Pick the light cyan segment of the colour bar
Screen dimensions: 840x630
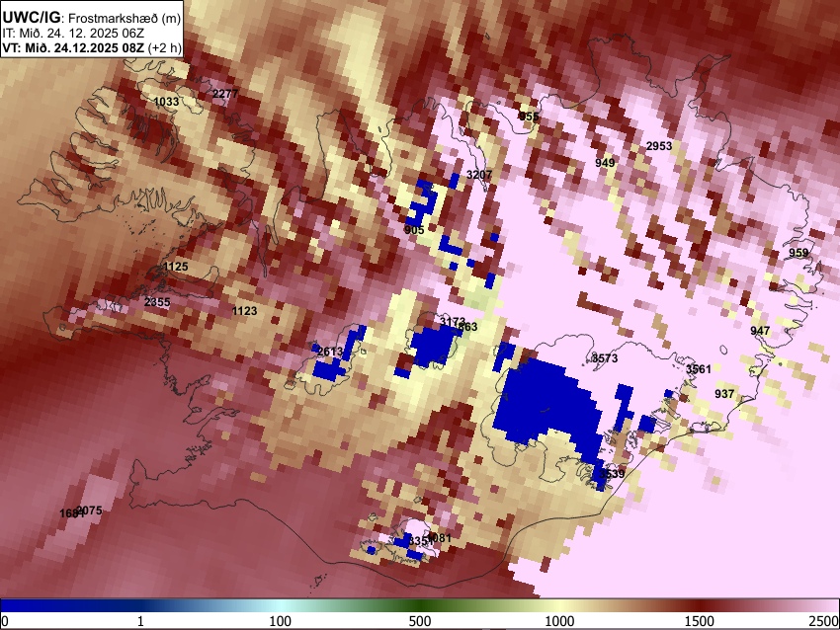[x=284, y=605]
